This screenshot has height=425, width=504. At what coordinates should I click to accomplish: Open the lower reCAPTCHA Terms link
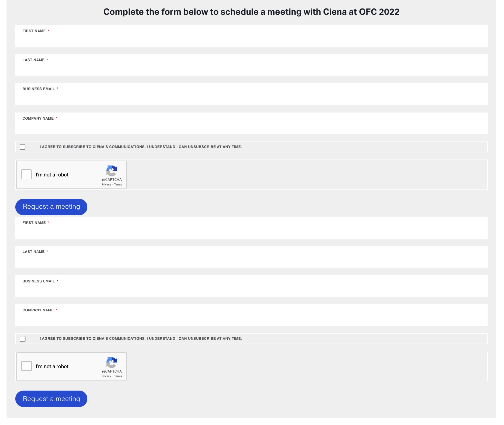click(x=118, y=376)
